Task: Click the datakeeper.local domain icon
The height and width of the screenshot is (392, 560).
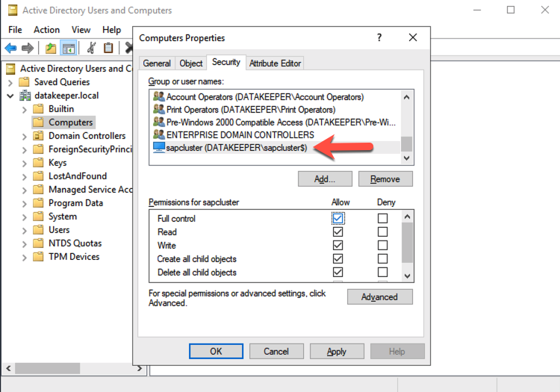Action: click(25, 96)
